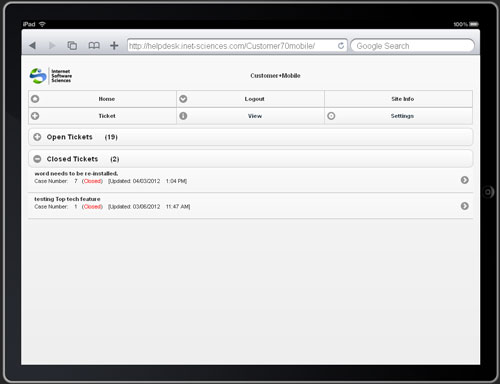Viewport: 500px width, 384px height.
Task: Tap the Safari back arrow
Action: coord(33,45)
